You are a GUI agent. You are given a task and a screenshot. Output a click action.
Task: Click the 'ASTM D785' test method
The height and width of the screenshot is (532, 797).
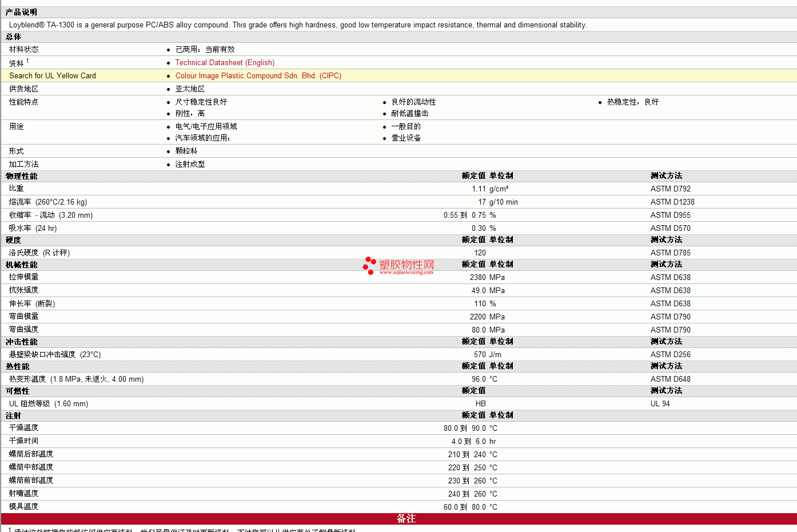(671, 253)
